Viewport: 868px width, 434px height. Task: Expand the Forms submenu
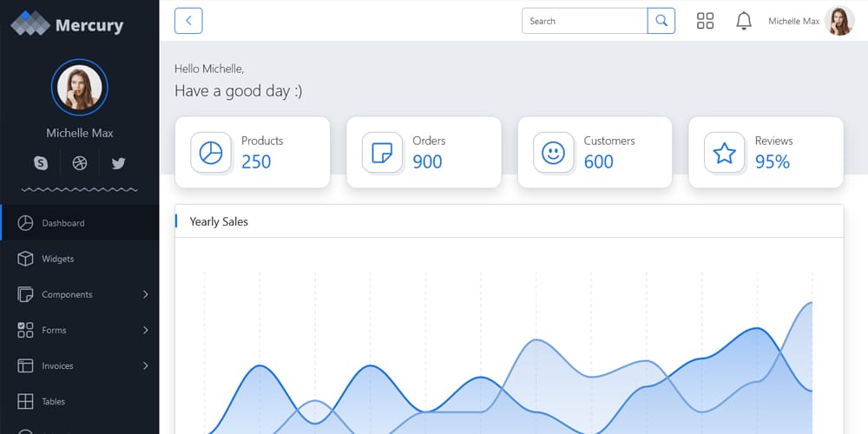tap(145, 330)
